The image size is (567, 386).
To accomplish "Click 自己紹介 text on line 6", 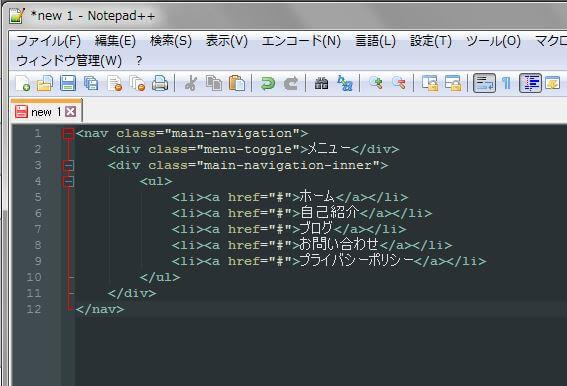I will [330, 213].
